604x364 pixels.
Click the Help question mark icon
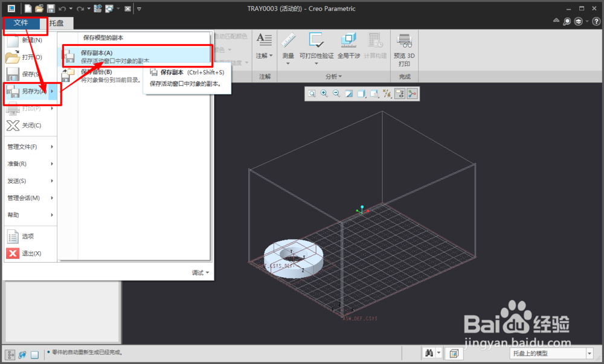tap(596, 22)
